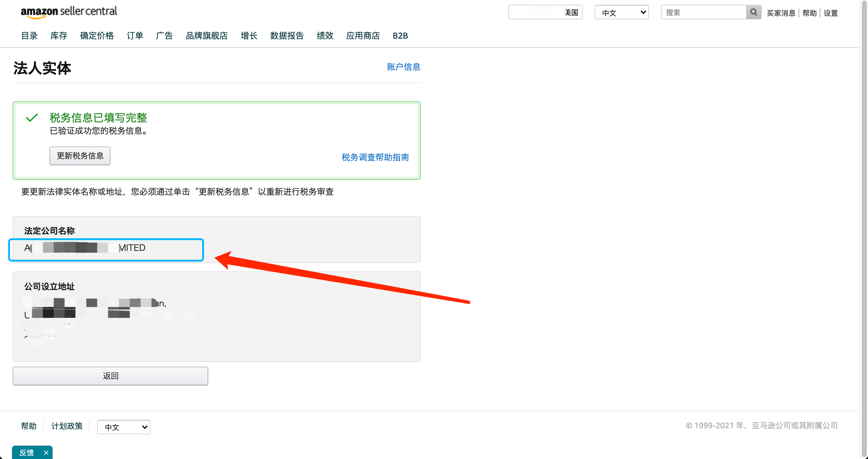Click the search magnifier icon button
The height and width of the screenshot is (459, 868).
pos(753,12)
